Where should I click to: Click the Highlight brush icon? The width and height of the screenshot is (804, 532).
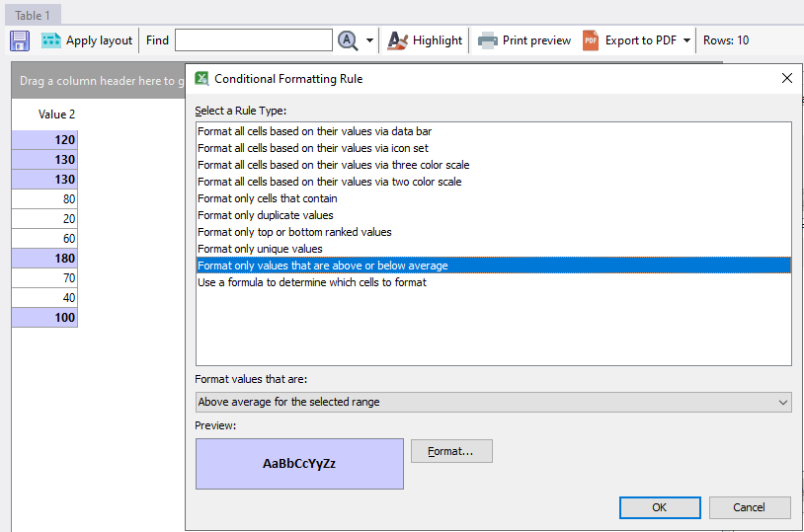[x=397, y=40]
